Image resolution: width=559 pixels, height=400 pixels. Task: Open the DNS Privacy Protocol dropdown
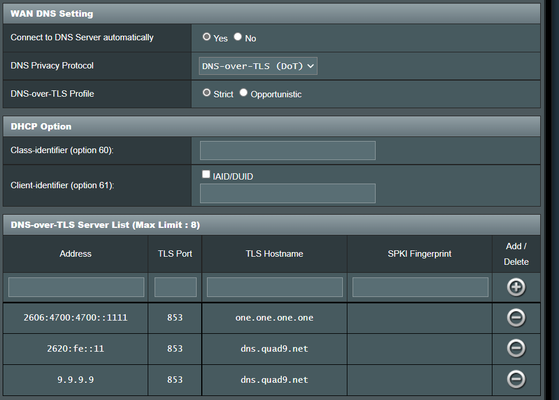[x=258, y=66]
